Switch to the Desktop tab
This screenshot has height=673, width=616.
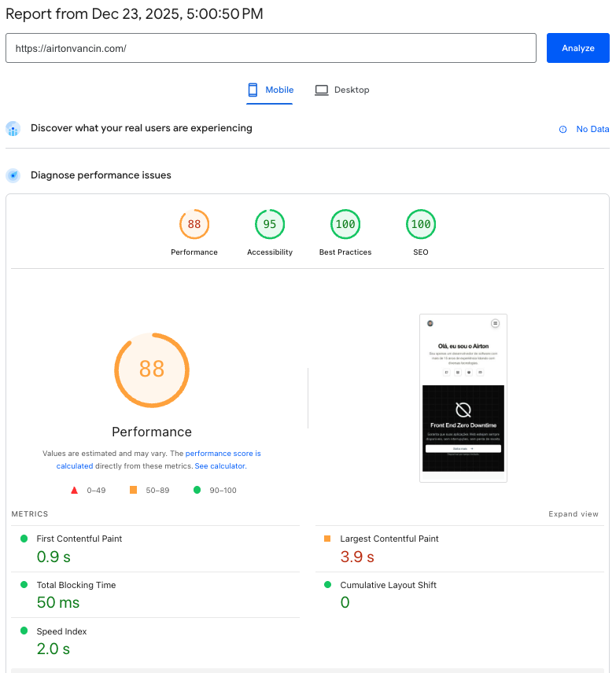click(x=342, y=90)
